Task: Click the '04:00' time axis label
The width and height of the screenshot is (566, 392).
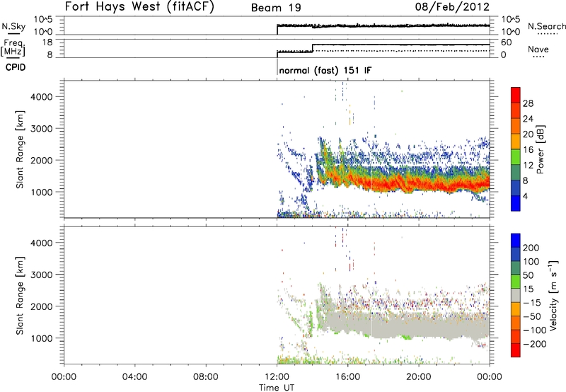Action: [135, 377]
